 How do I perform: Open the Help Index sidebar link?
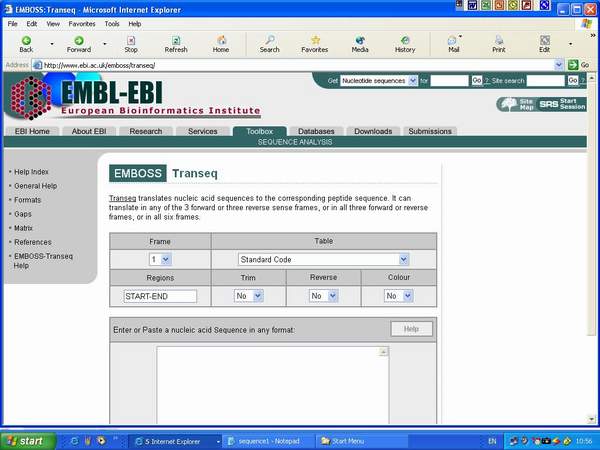[31, 172]
